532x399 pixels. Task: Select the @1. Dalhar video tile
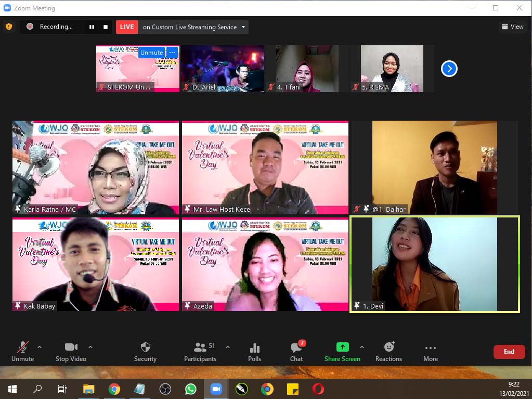click(x=435, y=168)
